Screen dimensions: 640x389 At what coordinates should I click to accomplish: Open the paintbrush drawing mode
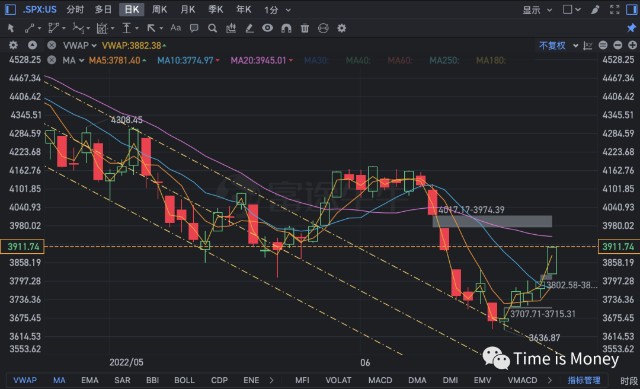(x=595, y=10)
